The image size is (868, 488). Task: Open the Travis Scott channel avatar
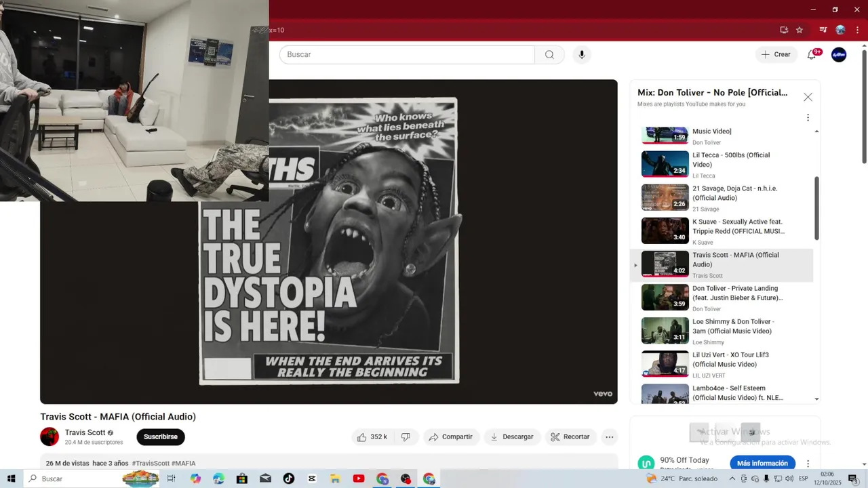point(50,436)
